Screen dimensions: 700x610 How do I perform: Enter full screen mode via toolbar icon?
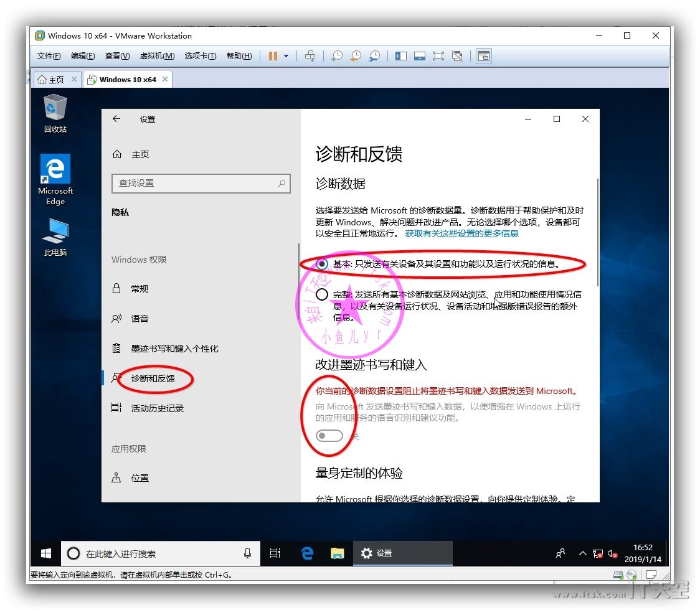[x=438, y=56]
